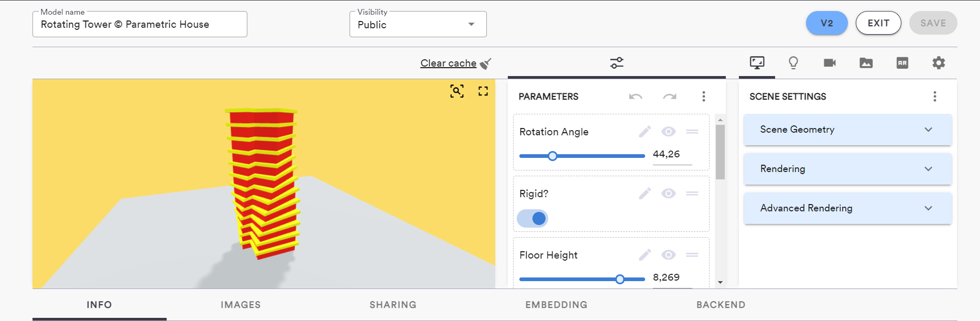This screenshot has height=321, width=980.
Task: Click the Clear cache link
Action: pyautogui.click(x=449, y=63)
